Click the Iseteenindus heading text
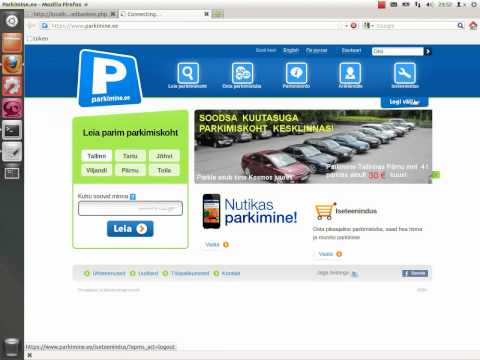This screenshot has height=360, width=480. pos(356,211)
